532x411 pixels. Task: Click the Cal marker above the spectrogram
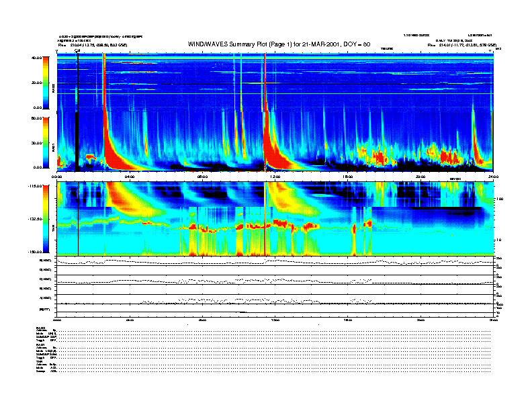point(77,51)
